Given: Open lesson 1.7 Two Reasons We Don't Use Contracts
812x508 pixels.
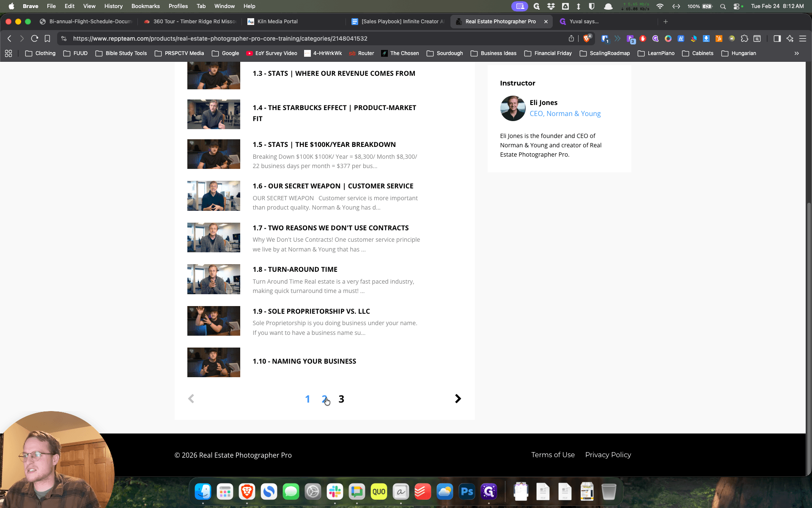Looking at the screenshot, I should click(x=331, y=228).
